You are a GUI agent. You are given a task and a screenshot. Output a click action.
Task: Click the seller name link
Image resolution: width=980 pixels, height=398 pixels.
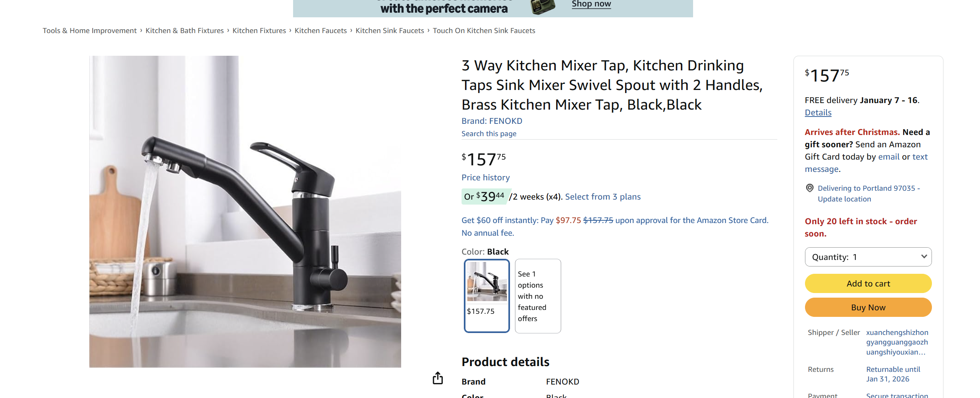(897, 342)
